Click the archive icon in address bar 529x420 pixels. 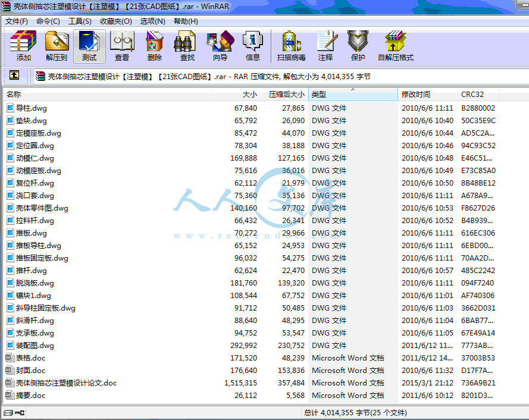point(40,77)
